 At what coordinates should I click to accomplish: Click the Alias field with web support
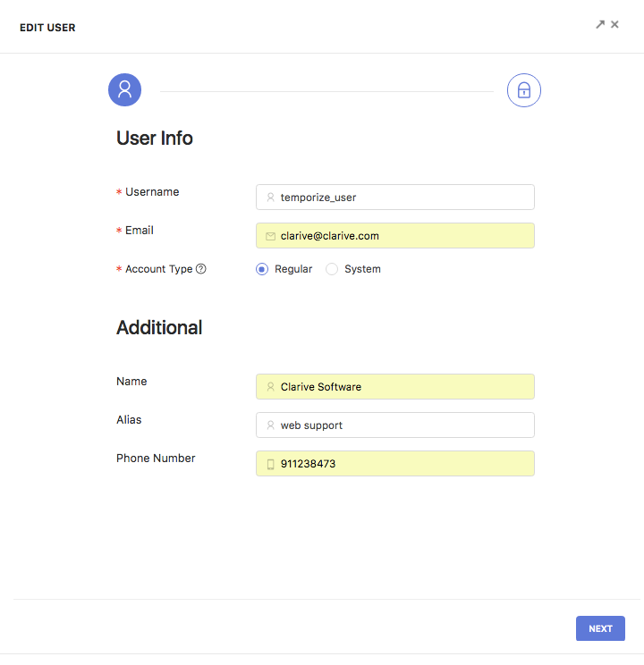point(395,425)
